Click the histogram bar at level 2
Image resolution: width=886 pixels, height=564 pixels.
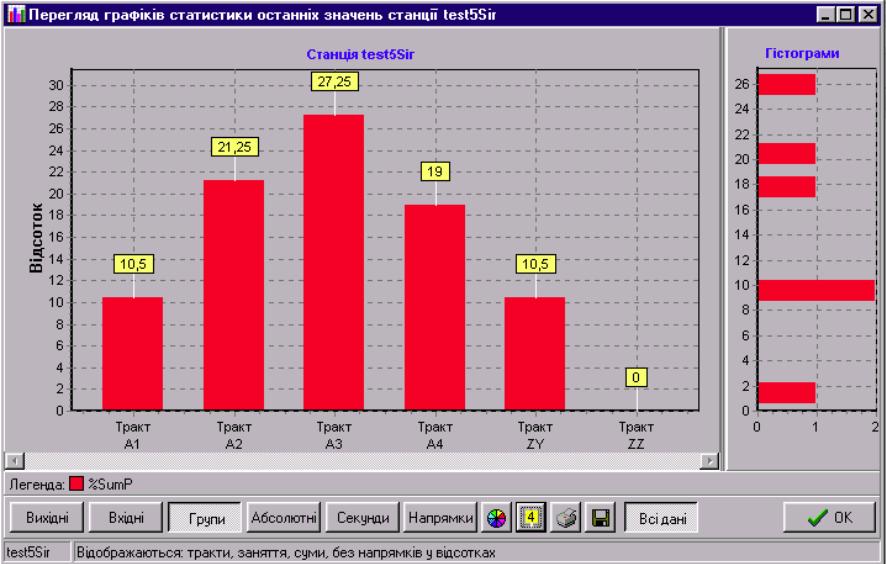click(x=787, y=393)
